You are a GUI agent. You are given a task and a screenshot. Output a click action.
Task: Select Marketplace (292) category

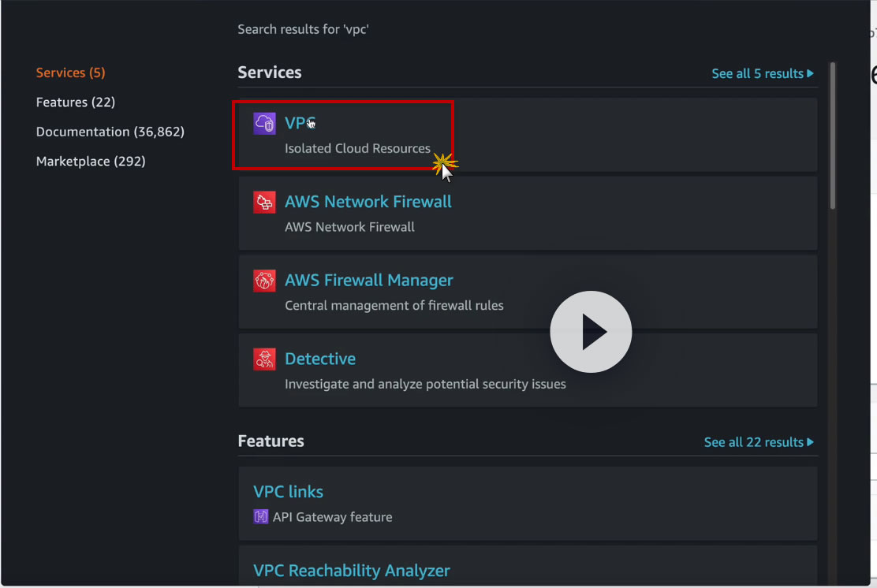pos(91,162)
